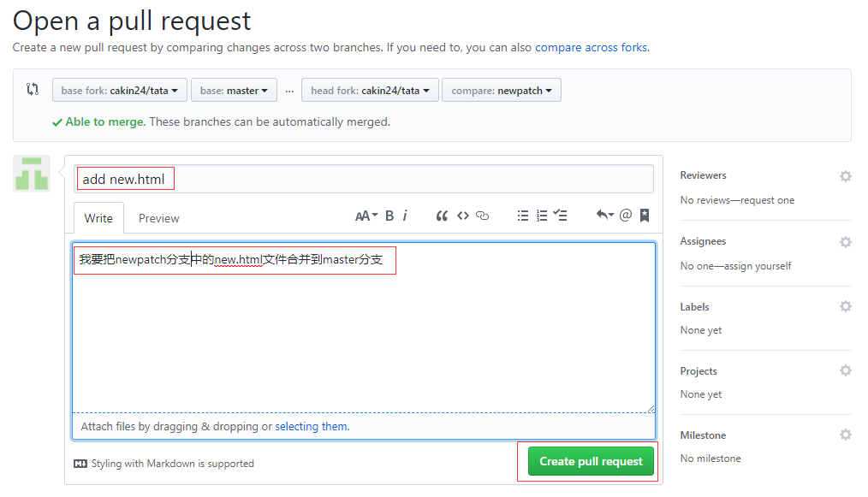
Task: Click the Reviewers heading
Action: click(703, 175)
